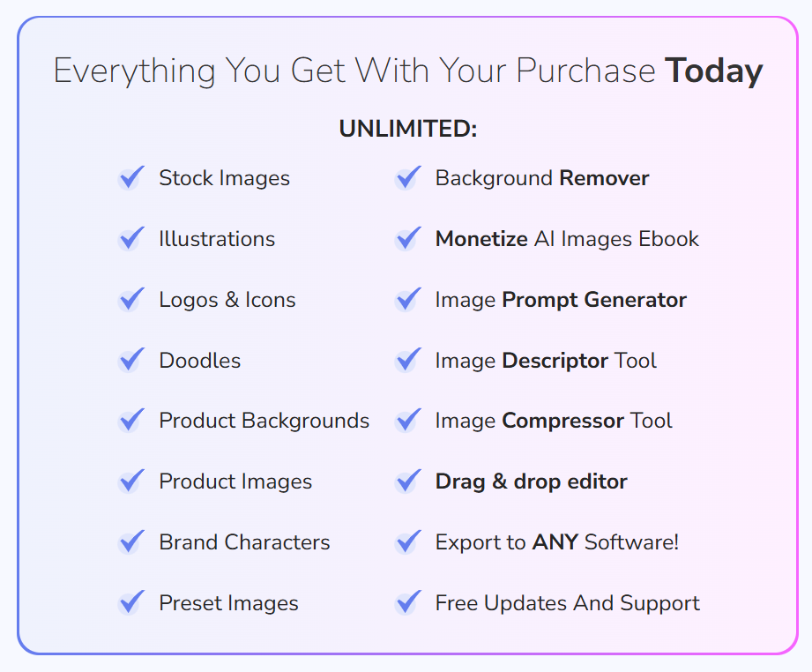
Task: Click the checkmark next to Image Prompt Generator
Action: click(407, 300)
